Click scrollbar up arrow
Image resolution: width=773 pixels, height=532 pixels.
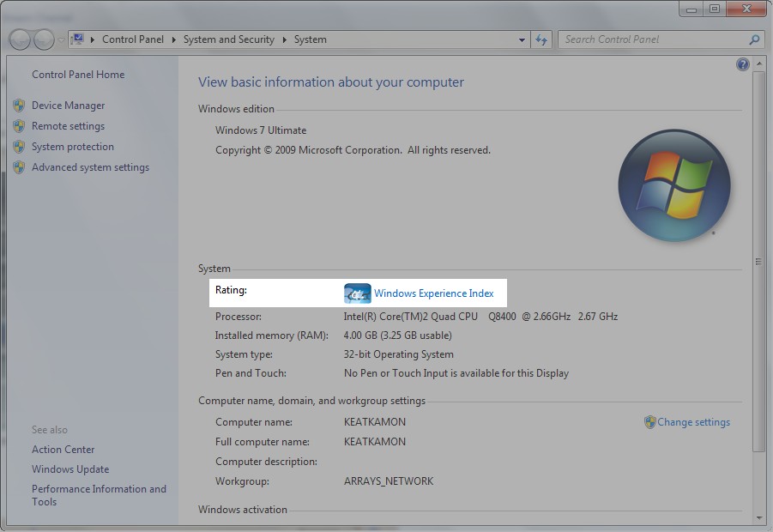(758, 64)
